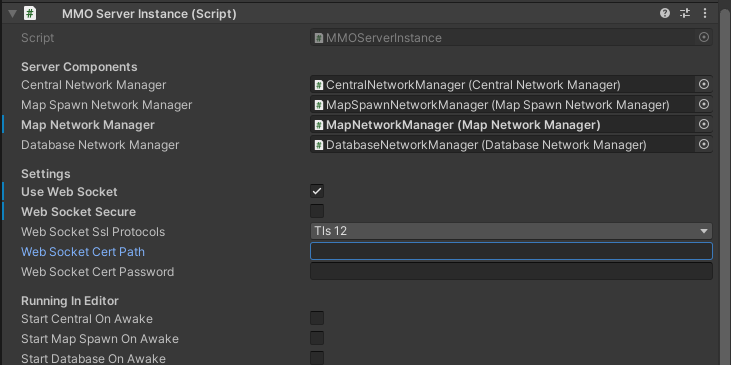Click the MMO Server Instance (Script) title
Image resolution: width=731 pixels, height=365 pixels.
(x=149, y=14)
